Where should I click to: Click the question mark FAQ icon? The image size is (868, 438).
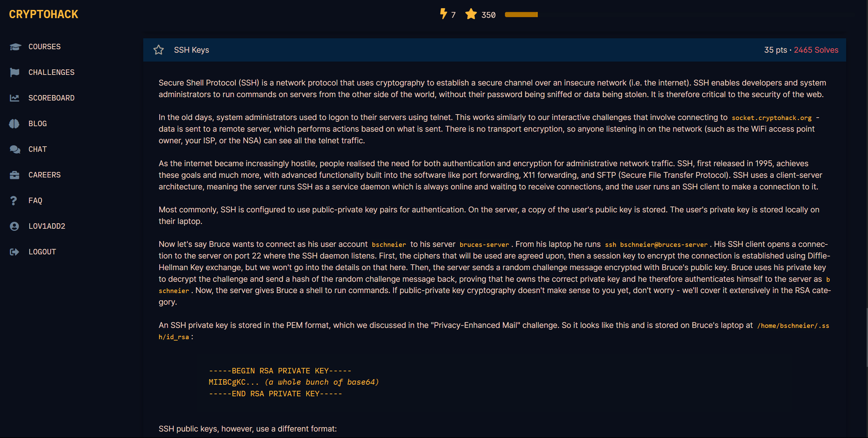click(14, 201)
